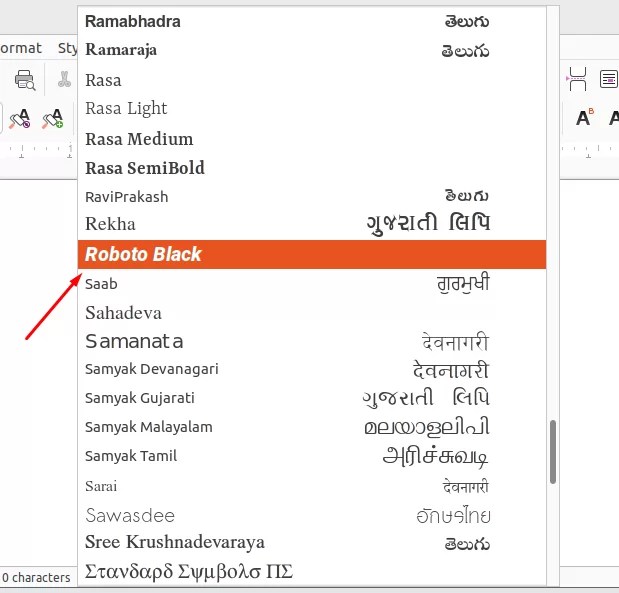Click the Cut scissors icon
619x593 pixels.
point(64,80)
